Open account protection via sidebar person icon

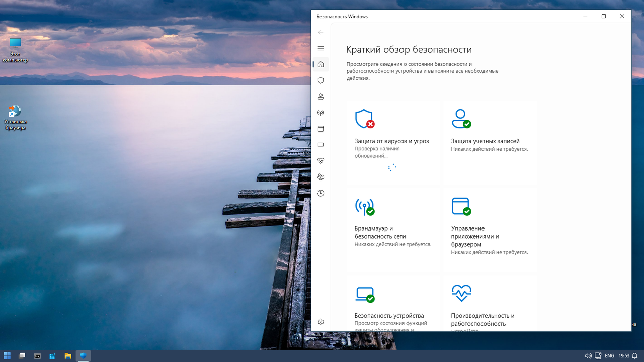point(320,97)
